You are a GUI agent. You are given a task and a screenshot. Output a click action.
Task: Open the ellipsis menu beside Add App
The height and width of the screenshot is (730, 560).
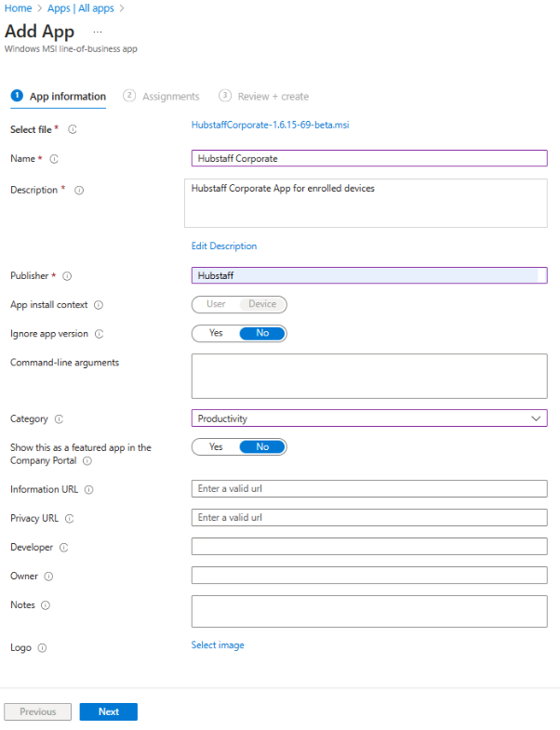98,33
